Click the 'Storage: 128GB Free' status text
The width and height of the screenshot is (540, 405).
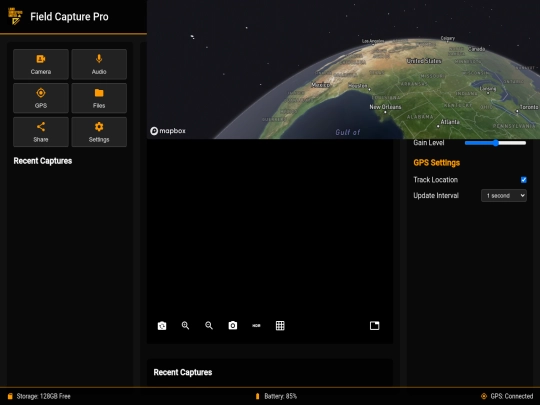[43, 396]
